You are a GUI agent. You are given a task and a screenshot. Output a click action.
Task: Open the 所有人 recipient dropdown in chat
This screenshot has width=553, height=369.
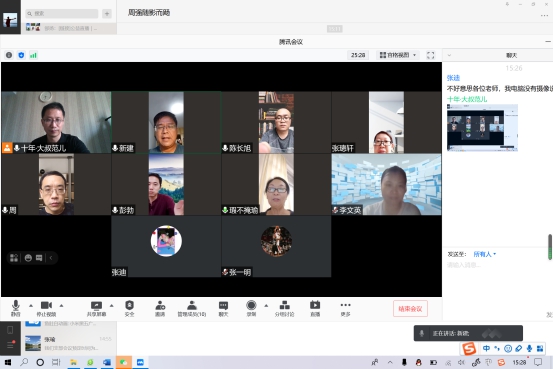(485, 254)
